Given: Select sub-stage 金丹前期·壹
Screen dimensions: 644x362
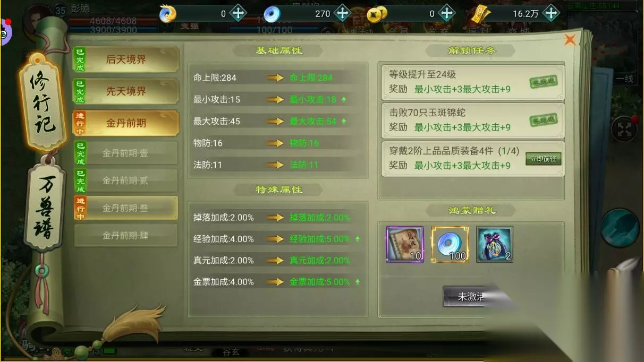Looking at the screenshot, I should click(125, 153).
